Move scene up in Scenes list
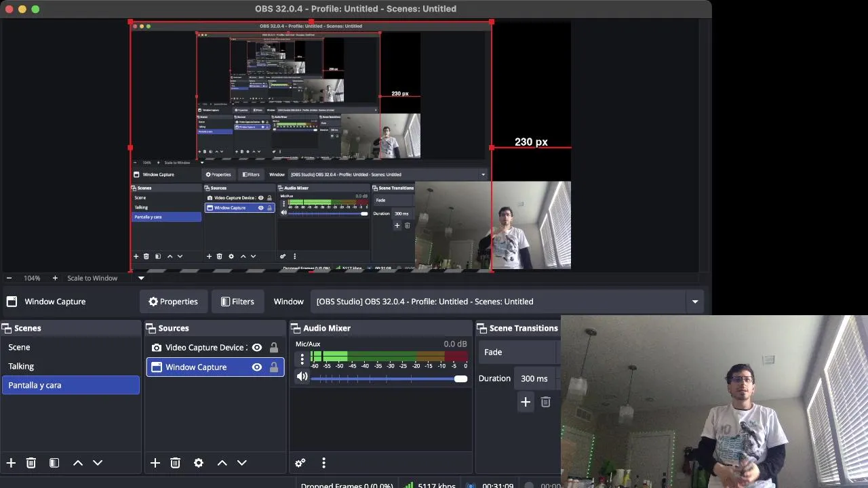 click(78, 463)
